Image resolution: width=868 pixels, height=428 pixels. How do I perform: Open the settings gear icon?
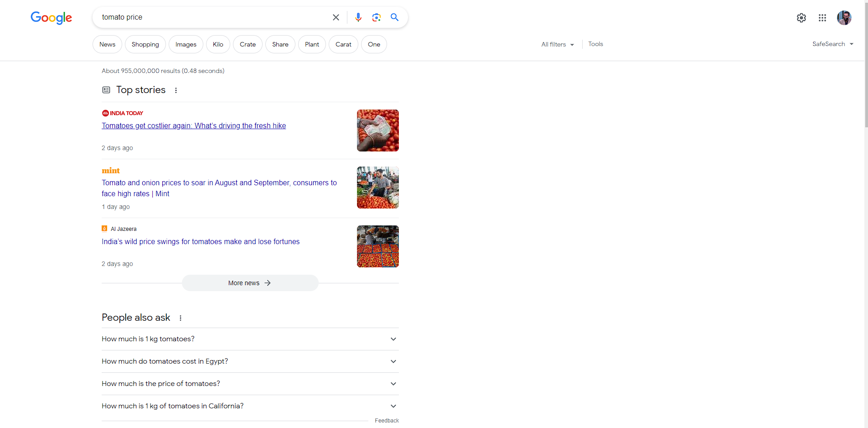pyautogui.click(x=801, y=18)
